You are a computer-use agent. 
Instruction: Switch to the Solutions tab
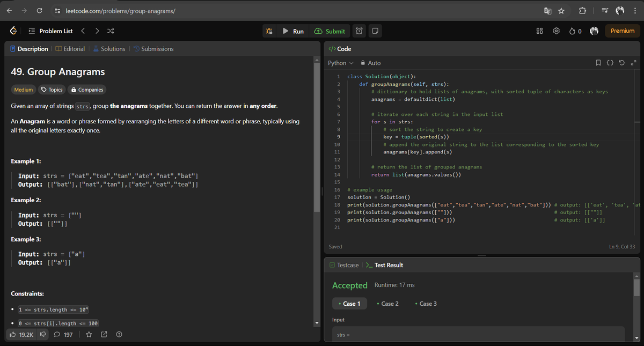coord(108,49)
